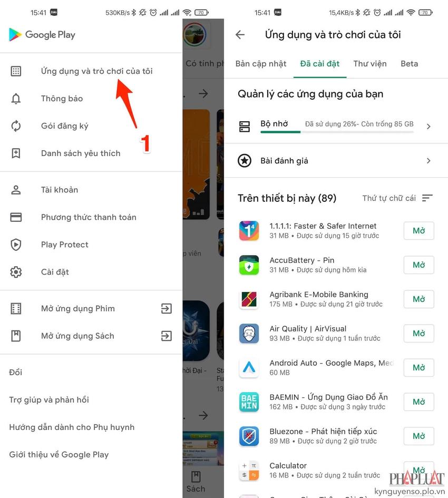Expand the Bộ nhớ storage chevron
This screenshot has width=448, height=498.
428,126
